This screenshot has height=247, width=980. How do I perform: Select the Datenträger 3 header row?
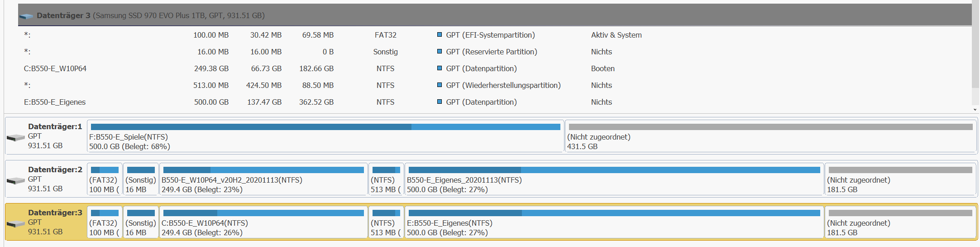(495, 15)
